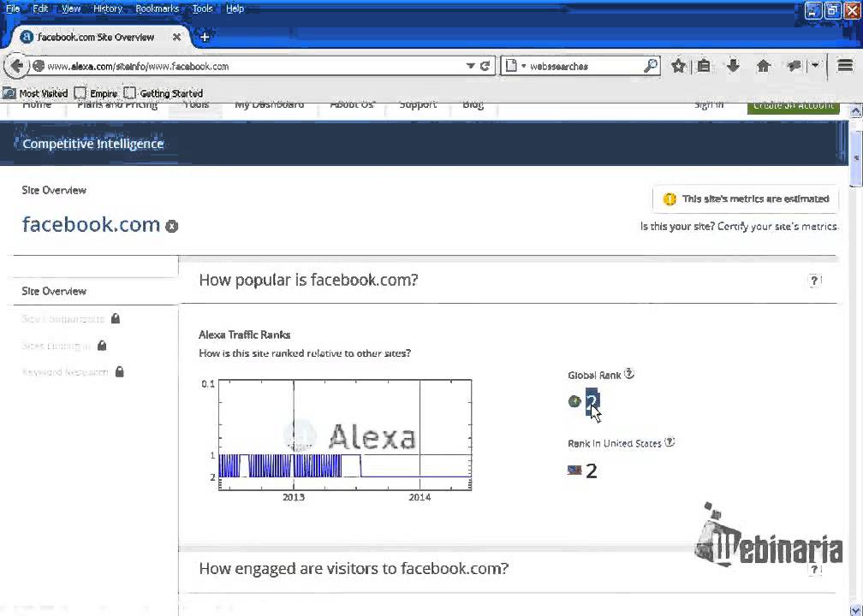863x616 pixels.
Task: Click the Sites Linking In padlock icon
Action: (102, 346)
